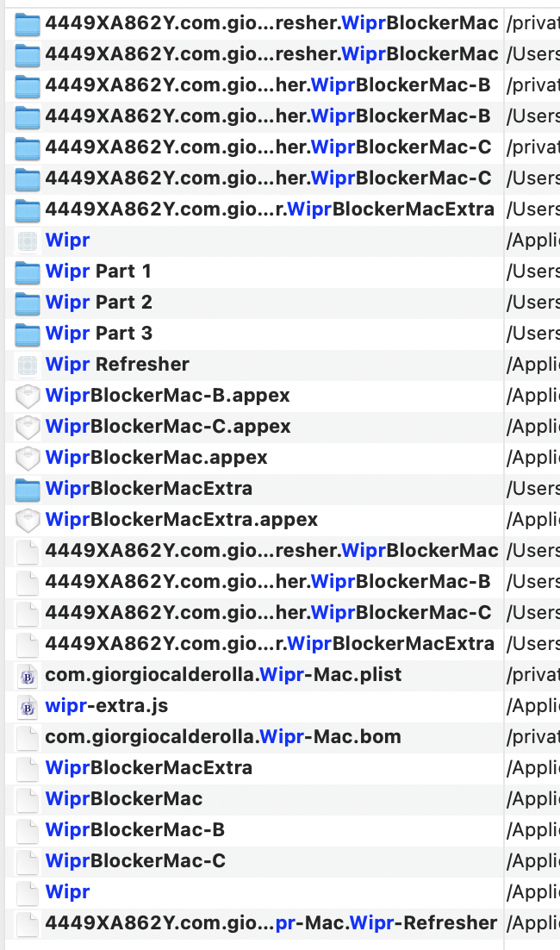The width and height of the screenshot is (560, 950).
Task: Select 'com.giorgiocalderolla.Wipr-Mac.plist' file name
Action: click(223, 675)
